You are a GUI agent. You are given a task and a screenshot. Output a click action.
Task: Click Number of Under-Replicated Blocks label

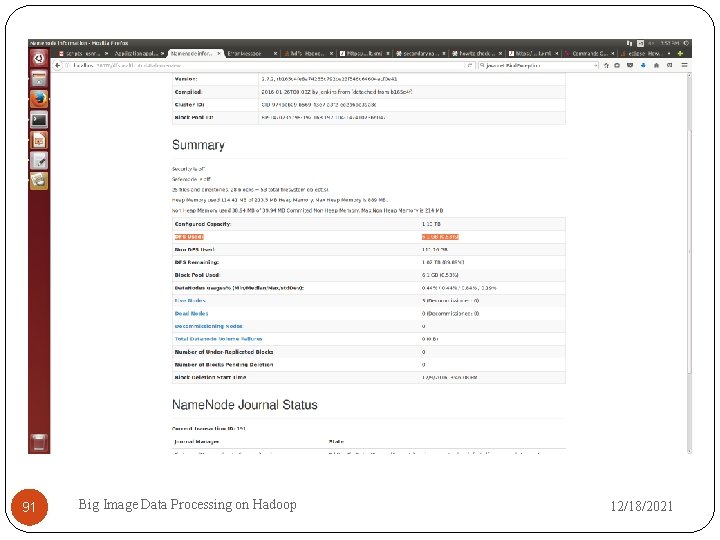click(224, 352)
